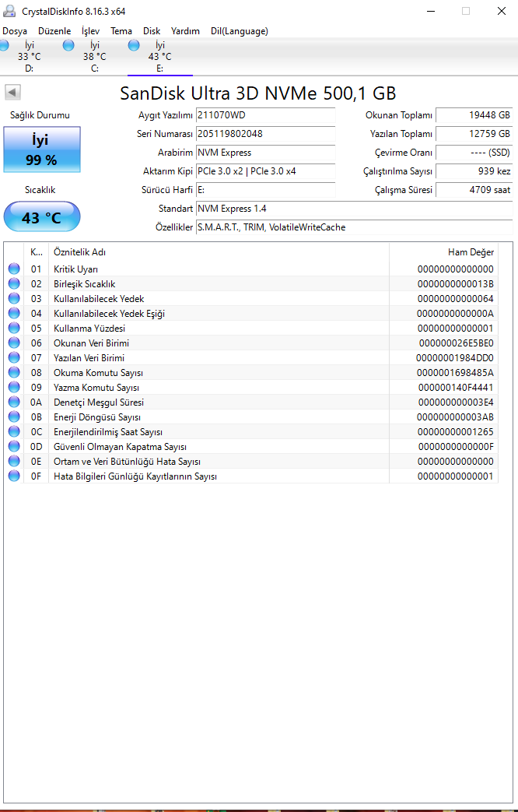Viewport: 518px width, 812px height.
Task: Click the Çalıştırılma Sayısı value 939 kez
Action: [x=474, y=171]
